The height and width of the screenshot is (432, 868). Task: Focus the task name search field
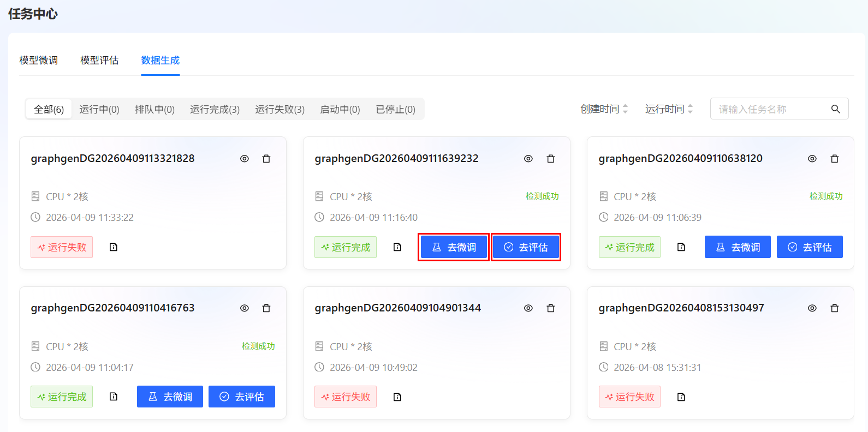[x=770, y=109]
